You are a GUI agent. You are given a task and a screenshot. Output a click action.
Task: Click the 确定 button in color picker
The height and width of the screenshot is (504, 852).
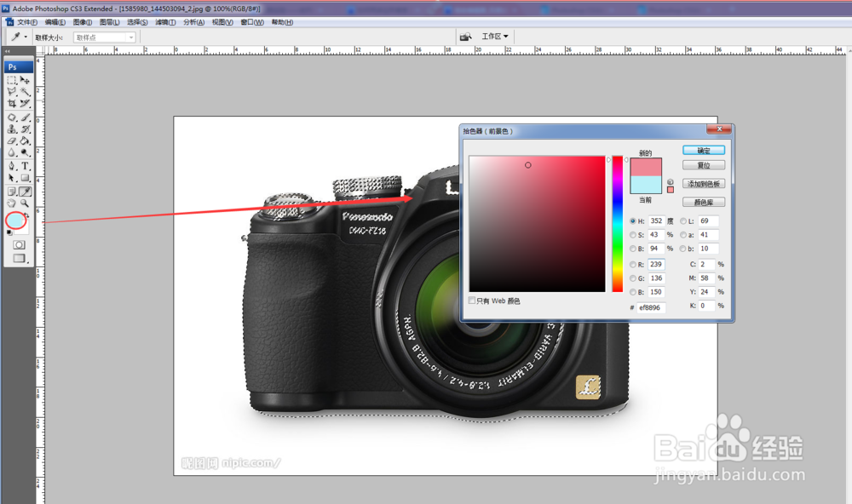(704, 151)
